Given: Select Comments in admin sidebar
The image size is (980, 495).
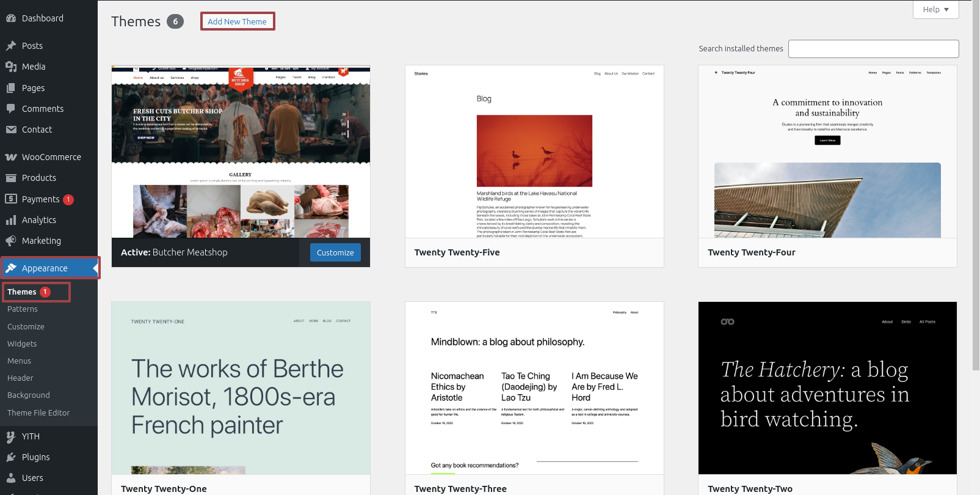Looking at the screenshot, I should (x=43, y=109).
